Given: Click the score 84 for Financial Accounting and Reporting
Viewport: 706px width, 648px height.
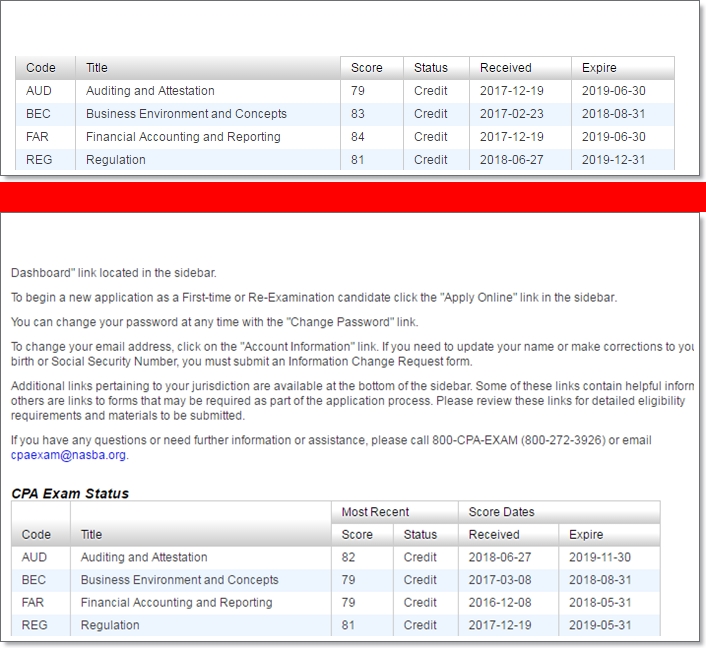Looking at the screenshot, I should click(358, 137).
